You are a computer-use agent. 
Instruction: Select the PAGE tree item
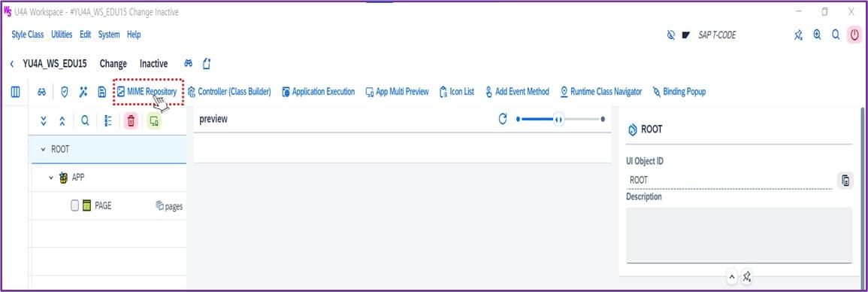tap(103, 205)
